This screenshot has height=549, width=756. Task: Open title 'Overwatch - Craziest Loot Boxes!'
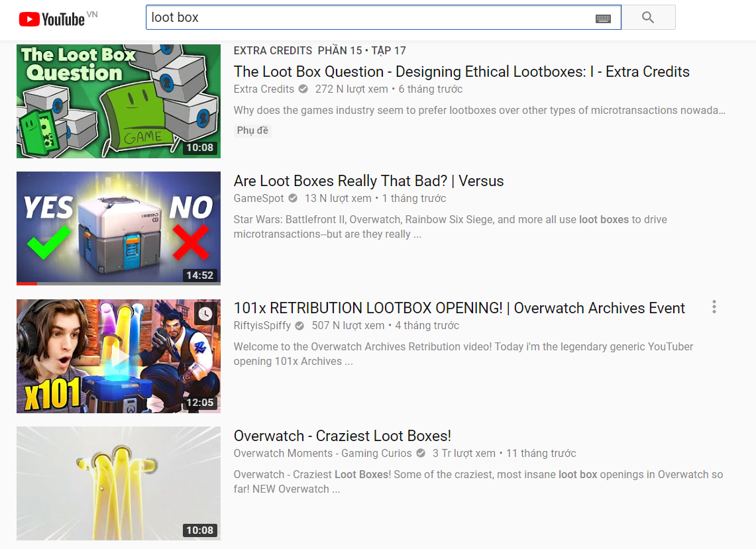point(343,436)
